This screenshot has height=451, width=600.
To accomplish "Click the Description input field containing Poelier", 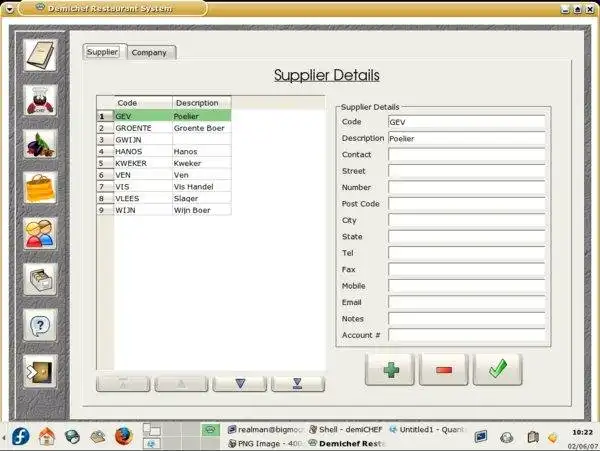I will pos(467,138).
